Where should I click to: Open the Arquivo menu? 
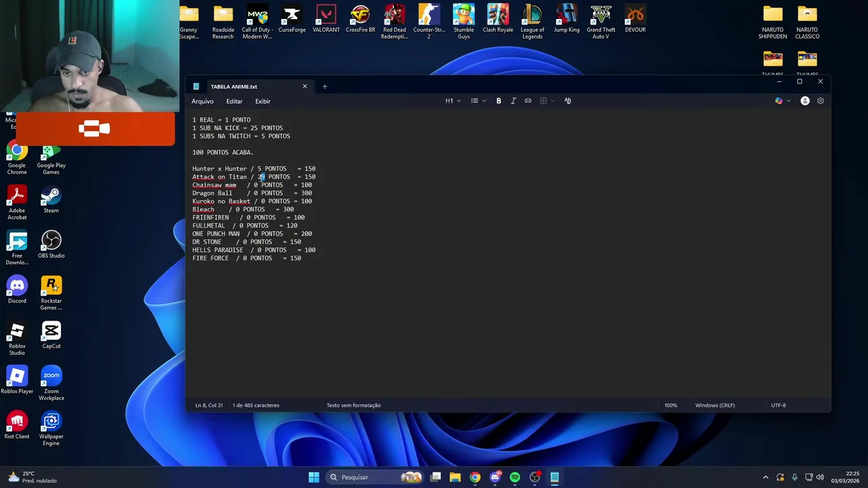tap(202, 102)
